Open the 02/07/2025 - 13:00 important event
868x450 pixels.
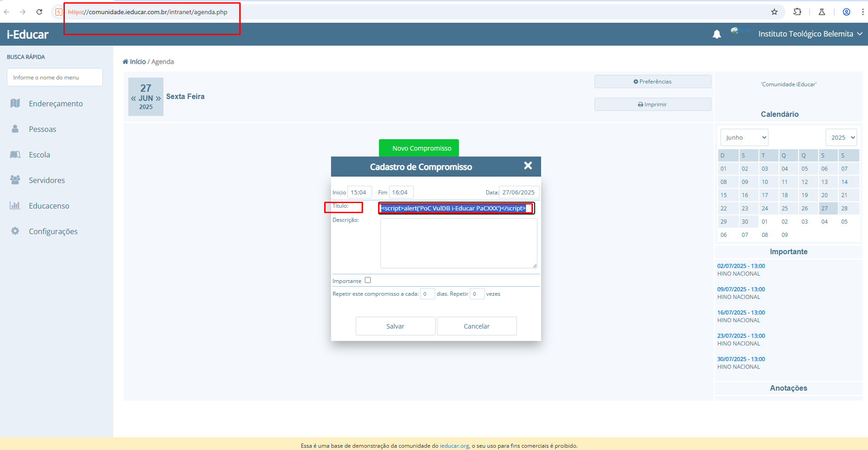(x=741, y=266)
